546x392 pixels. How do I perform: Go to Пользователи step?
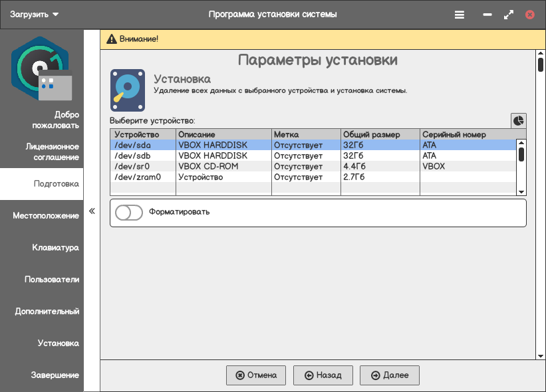pos(51,279)
